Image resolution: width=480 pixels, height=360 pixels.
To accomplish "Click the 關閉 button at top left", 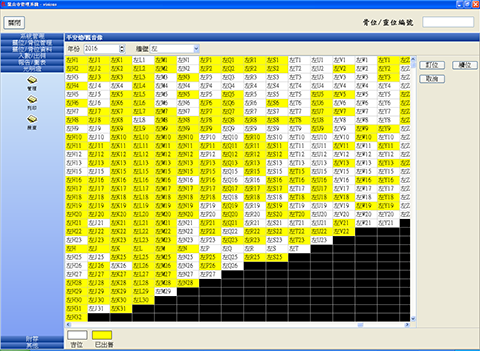I will 14,23.
